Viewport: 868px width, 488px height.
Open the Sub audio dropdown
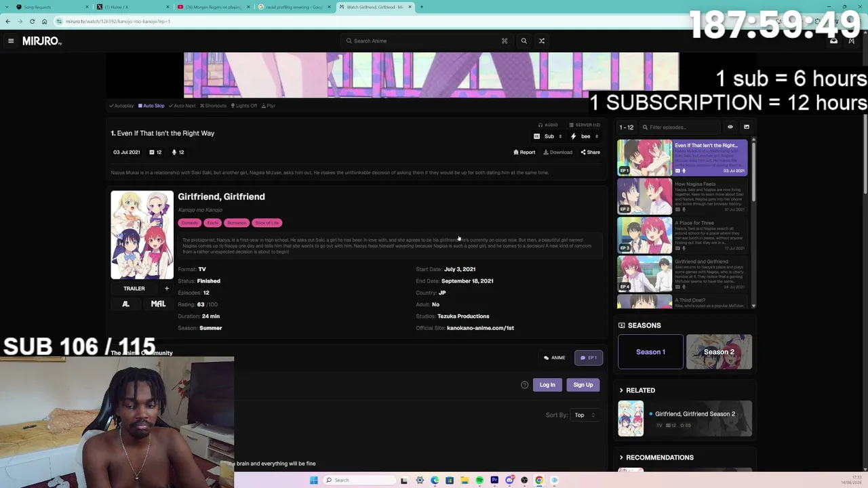pos(548,136)
